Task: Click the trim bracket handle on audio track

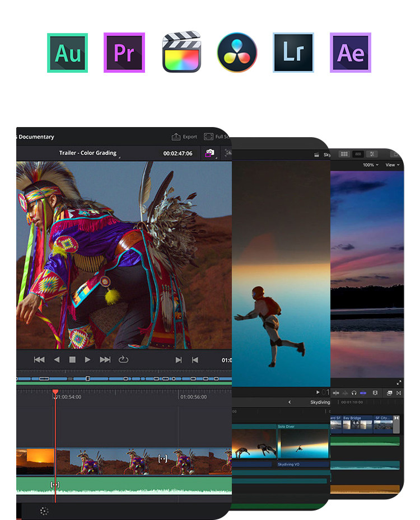Action: [55, 485]
